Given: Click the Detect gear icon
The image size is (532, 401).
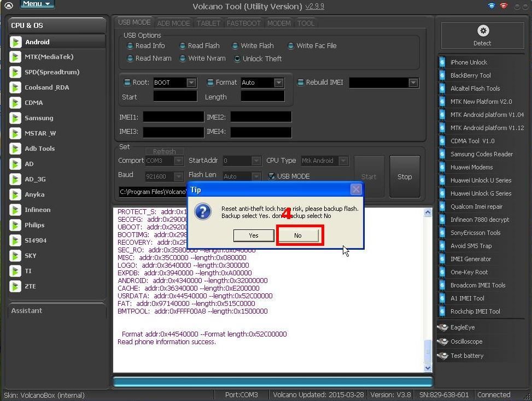Looking at the screenshot, I should (483, 31).
